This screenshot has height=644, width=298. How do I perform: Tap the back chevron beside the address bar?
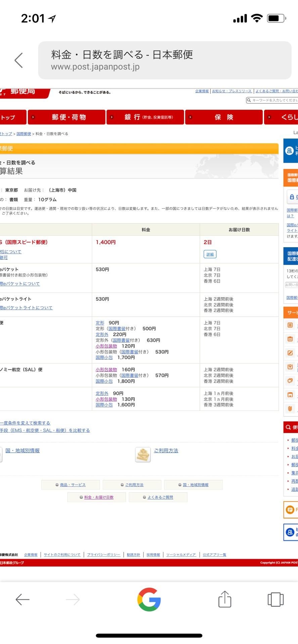19,60
